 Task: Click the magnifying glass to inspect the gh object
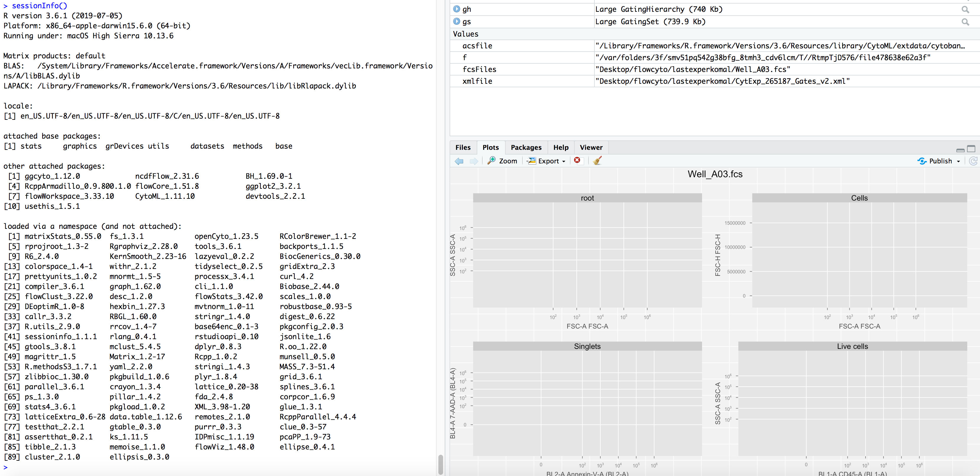point(966,9)
